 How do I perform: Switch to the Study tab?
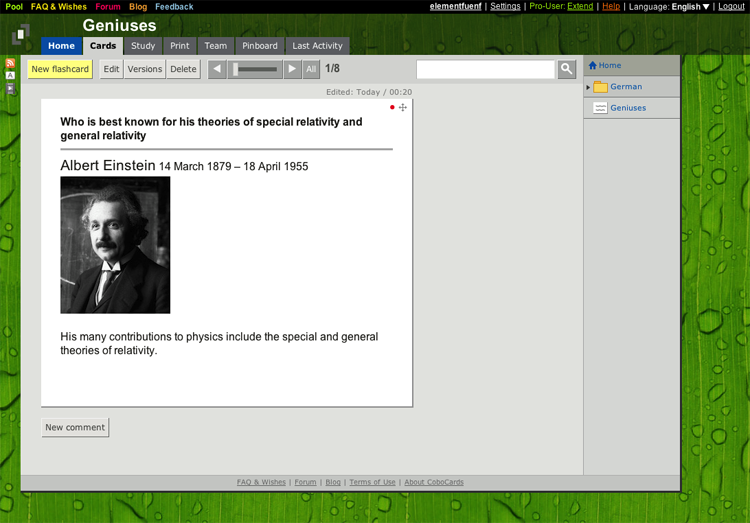click(x=143, y=46)
